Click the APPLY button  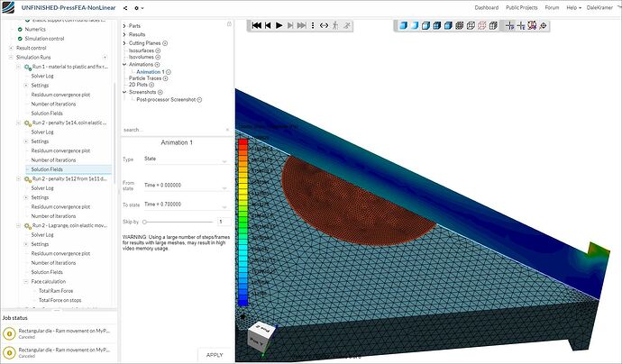[x=215, y=355]
